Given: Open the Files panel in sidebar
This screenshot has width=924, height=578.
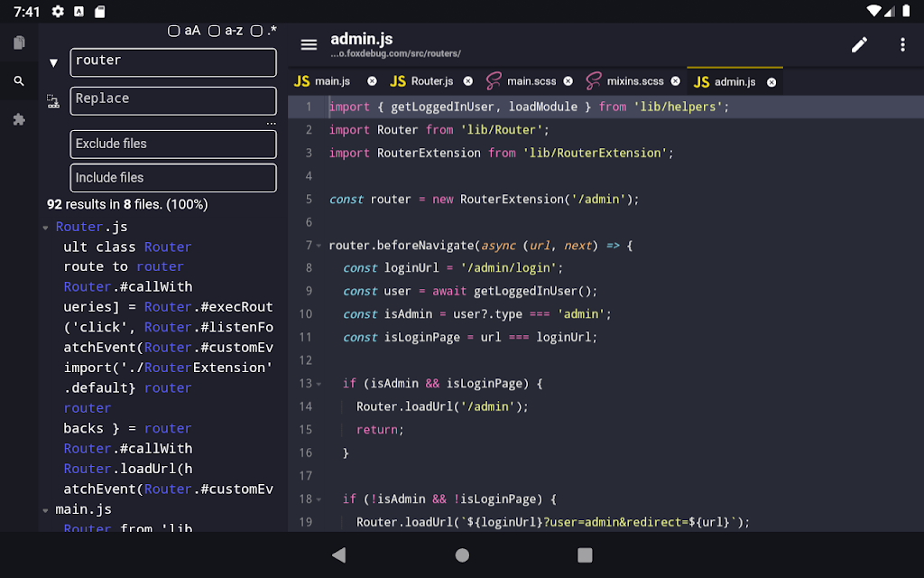Looking at the screenshot, I should [18, 41].
